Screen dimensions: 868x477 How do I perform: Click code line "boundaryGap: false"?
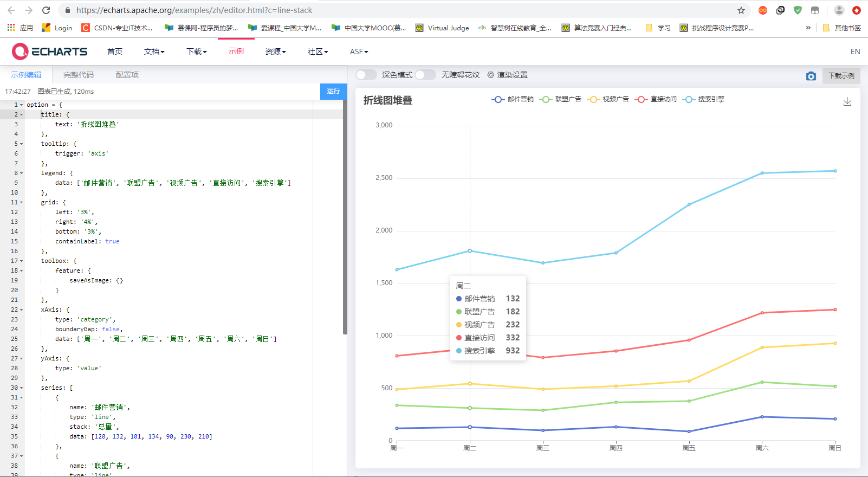coord(89,329)
